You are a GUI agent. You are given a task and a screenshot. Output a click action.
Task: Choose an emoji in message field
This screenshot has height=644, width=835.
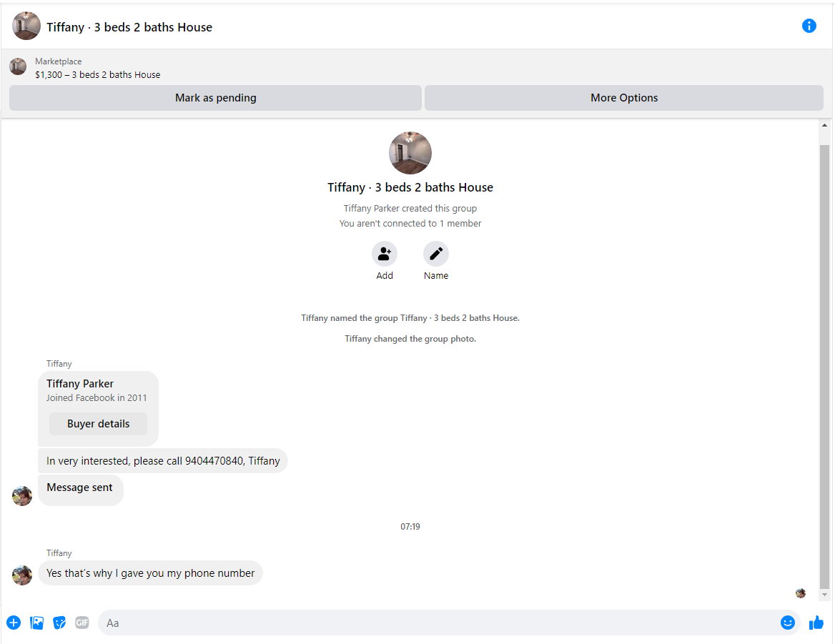click(x=787, y=623)
